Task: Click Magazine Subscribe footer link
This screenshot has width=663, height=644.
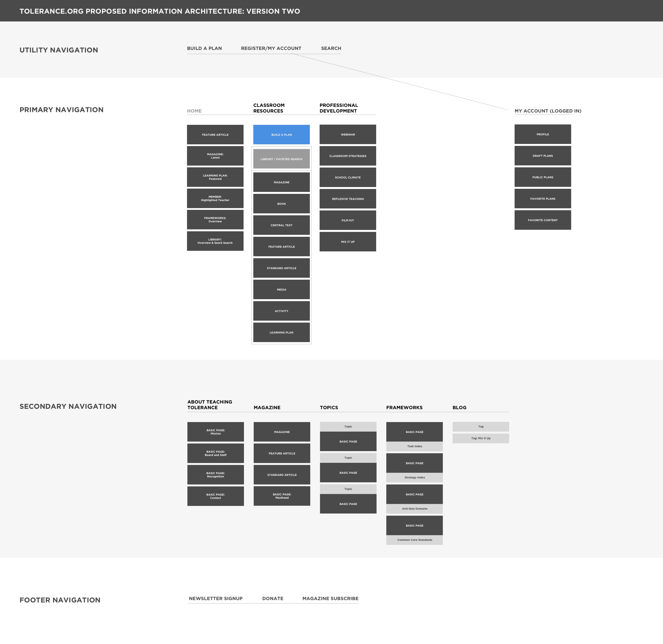Action: point(330,598)
